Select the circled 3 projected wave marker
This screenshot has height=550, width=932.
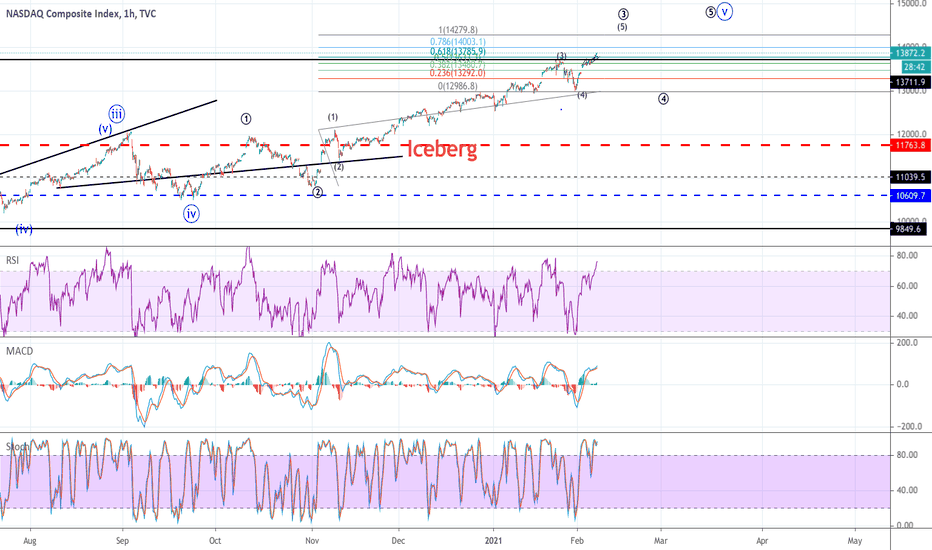[x=623, y=14]
